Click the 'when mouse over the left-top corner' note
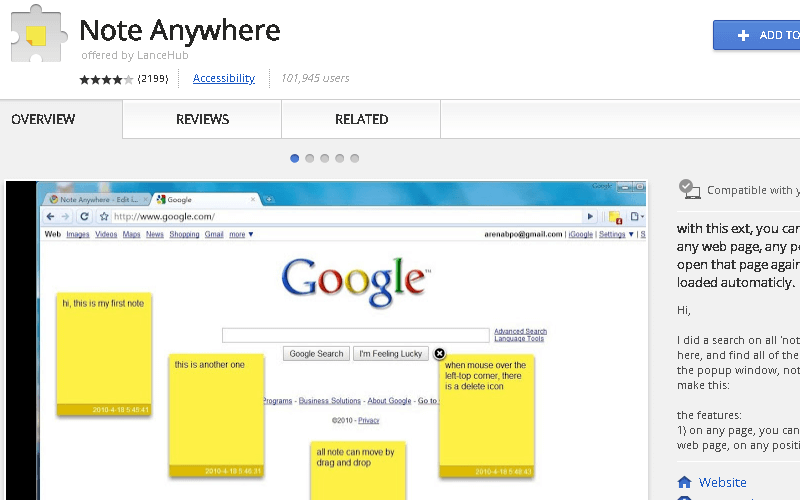 click(487, 416)
